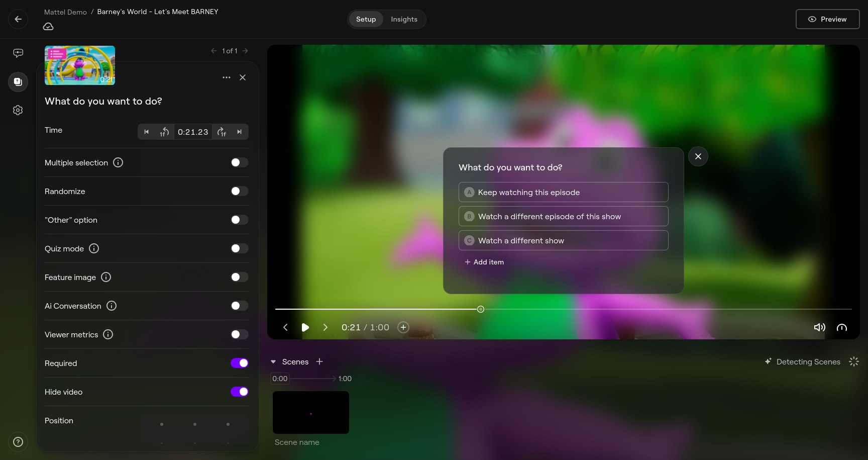The width and height of the screenshot is (868, 460).
Task: Click the video progress slider handle
Action: click(481, 309)
